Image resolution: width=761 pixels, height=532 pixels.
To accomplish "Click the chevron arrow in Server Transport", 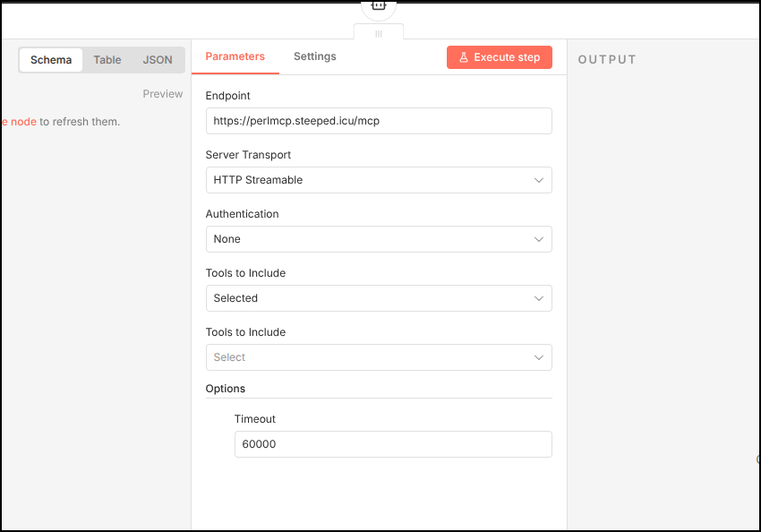I will click(539, 180).
